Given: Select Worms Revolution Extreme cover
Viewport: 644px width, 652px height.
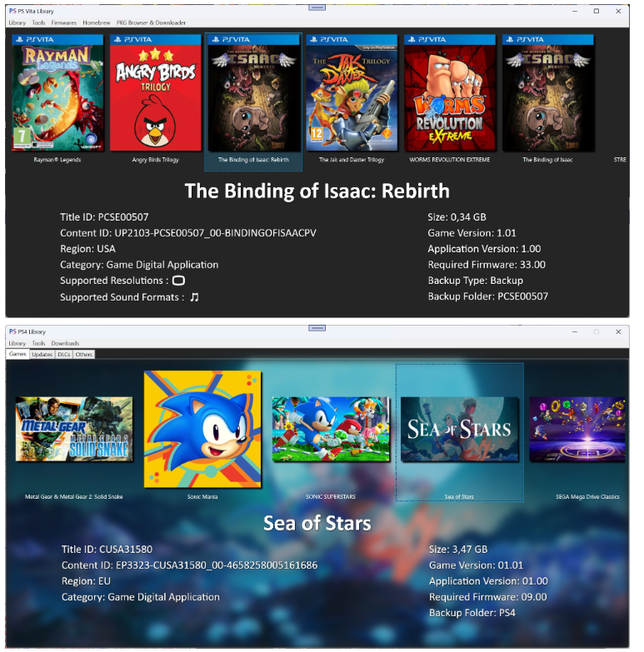Looking at the screenshot, I should 449,93.
